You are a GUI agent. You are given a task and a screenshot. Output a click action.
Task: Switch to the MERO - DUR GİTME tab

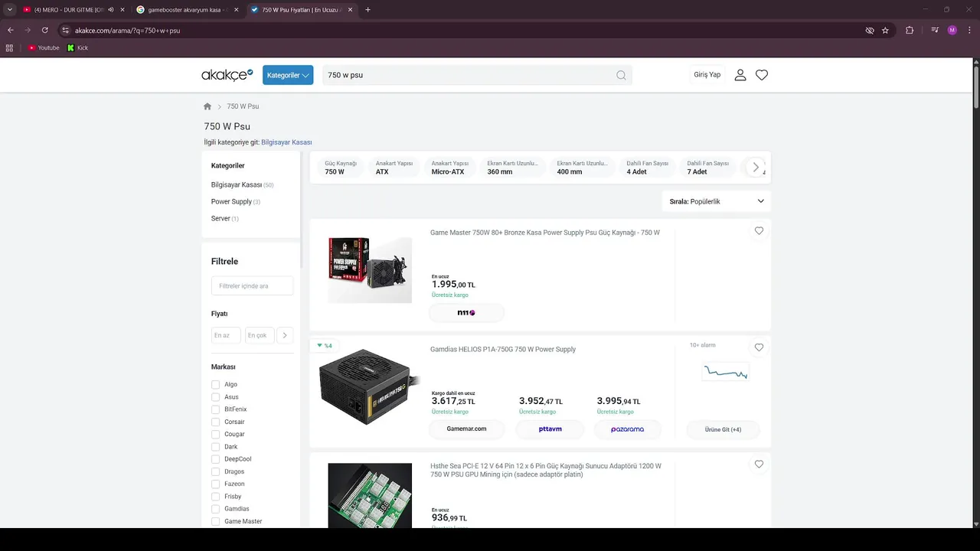pyautogui.click(x=69, y=10)
